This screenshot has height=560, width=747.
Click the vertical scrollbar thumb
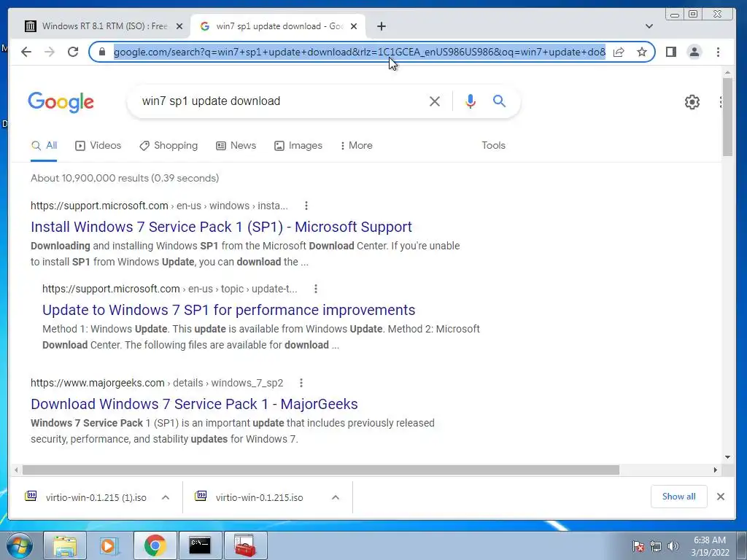tap(727, 117)
